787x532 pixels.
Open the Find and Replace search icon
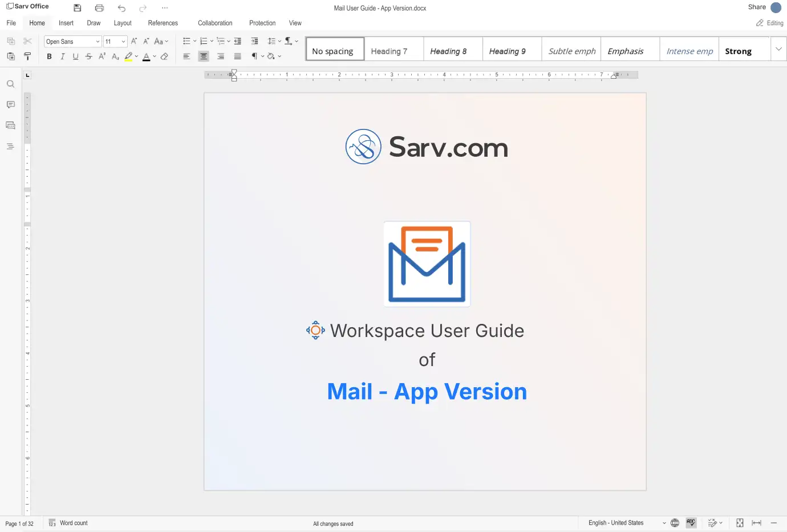[10, 84]
